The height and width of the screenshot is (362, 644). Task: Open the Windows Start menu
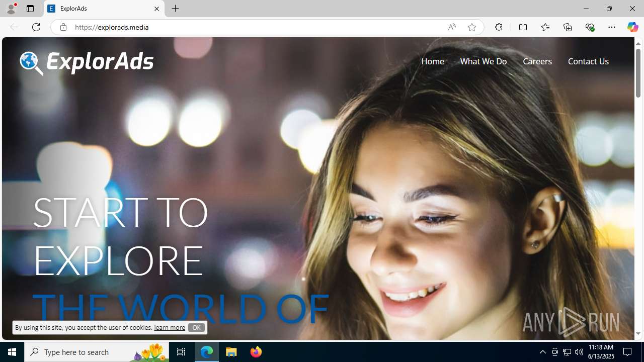pyautogui.click(x=12, y=352)
